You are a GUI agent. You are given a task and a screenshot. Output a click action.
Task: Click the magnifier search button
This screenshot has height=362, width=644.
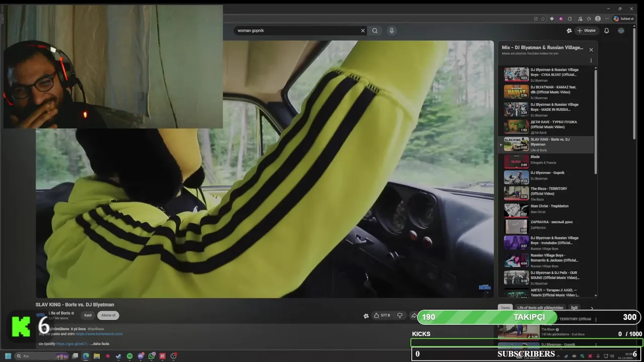(375, 31)
